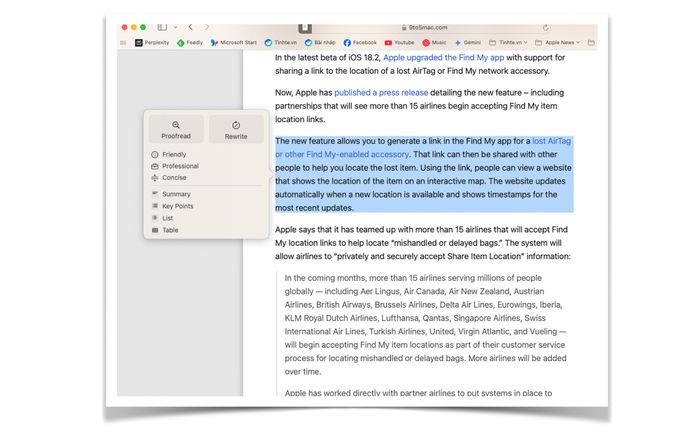Open the Youtube bookmark
700x433 pixels.
400,43
